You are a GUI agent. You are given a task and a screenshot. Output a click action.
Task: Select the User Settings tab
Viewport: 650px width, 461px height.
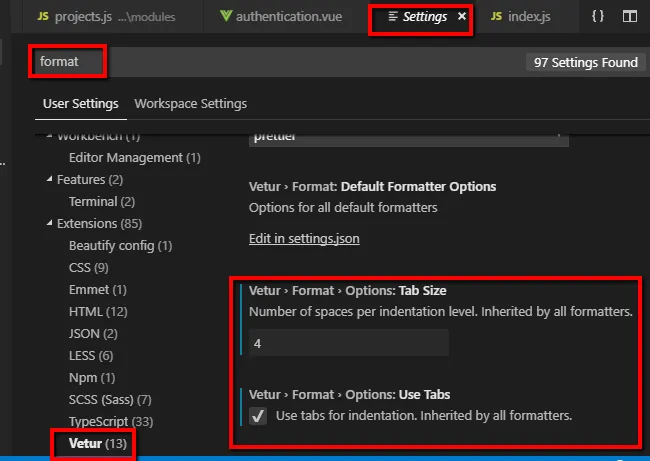(x=80, y=103)
